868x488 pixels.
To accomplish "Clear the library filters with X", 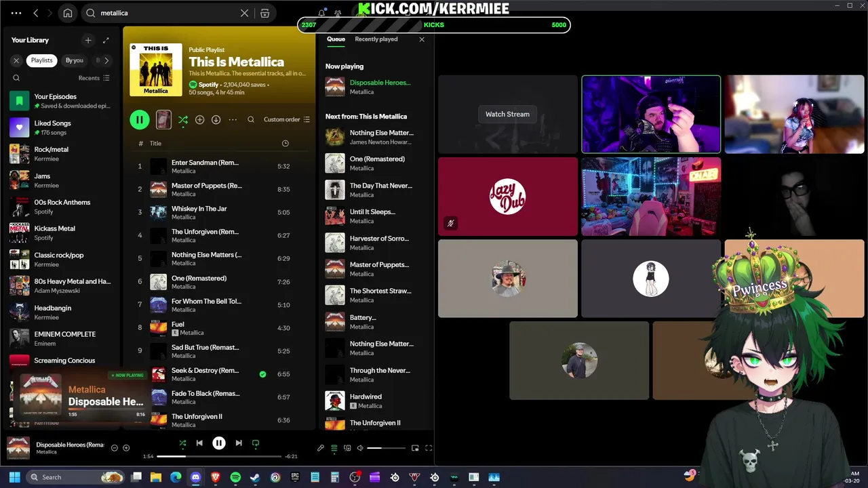I will pyautogui.click(x=16, y=60).
